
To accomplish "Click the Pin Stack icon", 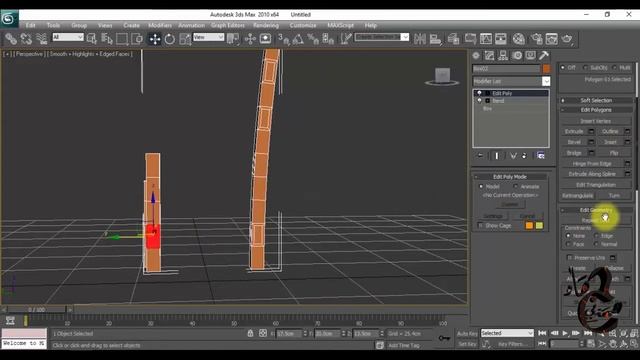I will click(x=480, y=156).
